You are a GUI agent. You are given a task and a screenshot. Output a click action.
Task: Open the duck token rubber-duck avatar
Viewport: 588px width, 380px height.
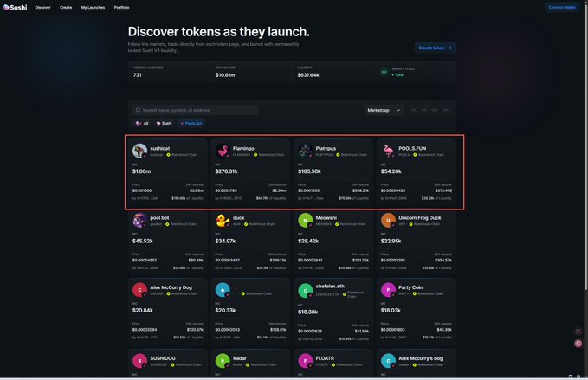pos(223,221)
